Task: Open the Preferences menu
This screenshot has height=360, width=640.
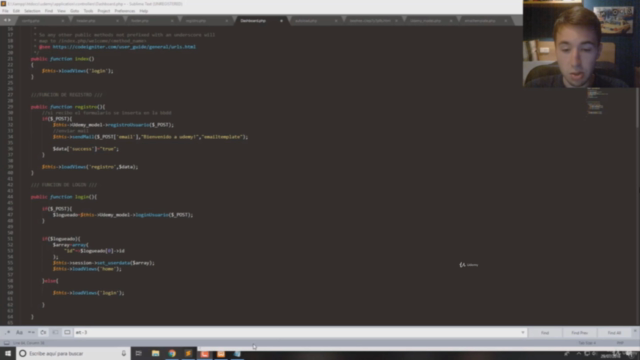Action: pos(124,11)
